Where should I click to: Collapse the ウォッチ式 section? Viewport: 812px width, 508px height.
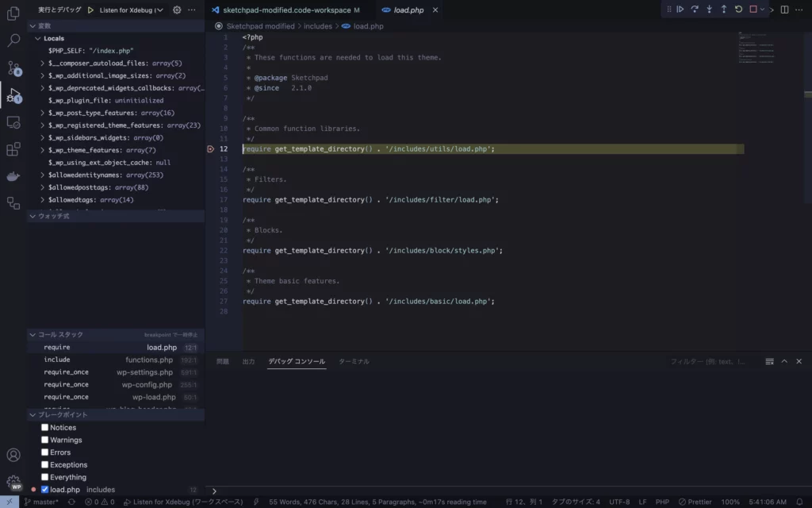[x=33, y=216]
